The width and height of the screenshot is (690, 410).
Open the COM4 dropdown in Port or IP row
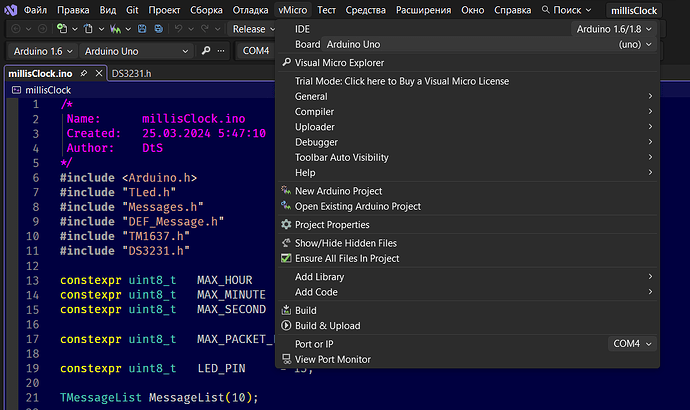coord(633,343)
